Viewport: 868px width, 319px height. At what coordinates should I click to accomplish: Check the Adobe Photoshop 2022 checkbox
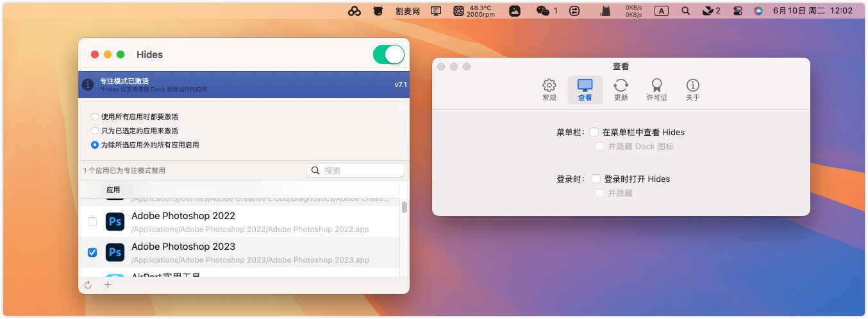(x=92, y=222)
